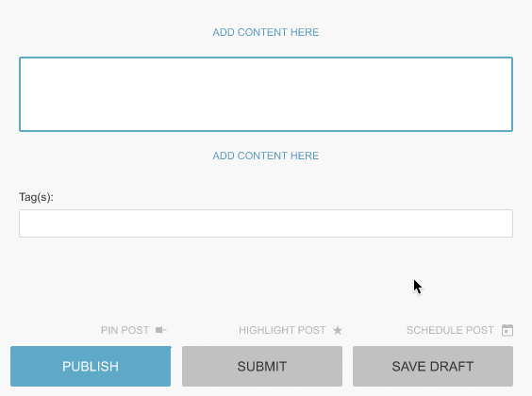Click the upper ADD CONTENT HERE link
Screen dimensions: 532x396
click(266, 32)
